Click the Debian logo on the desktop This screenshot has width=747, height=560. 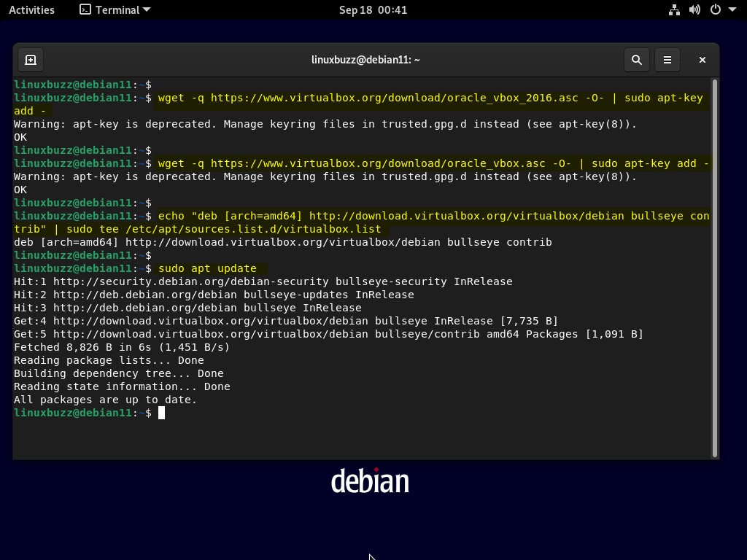(x=370, y=480)
